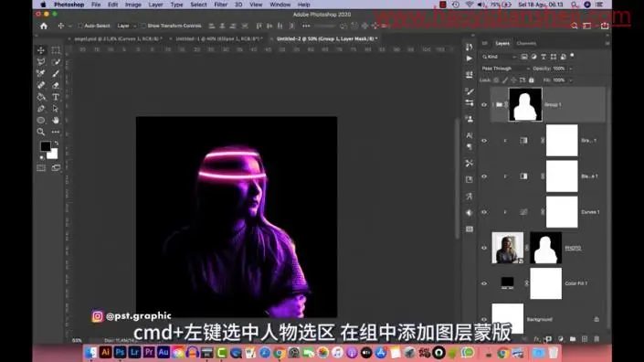
Task: Click the Background layer name
Action: point(539,319)
